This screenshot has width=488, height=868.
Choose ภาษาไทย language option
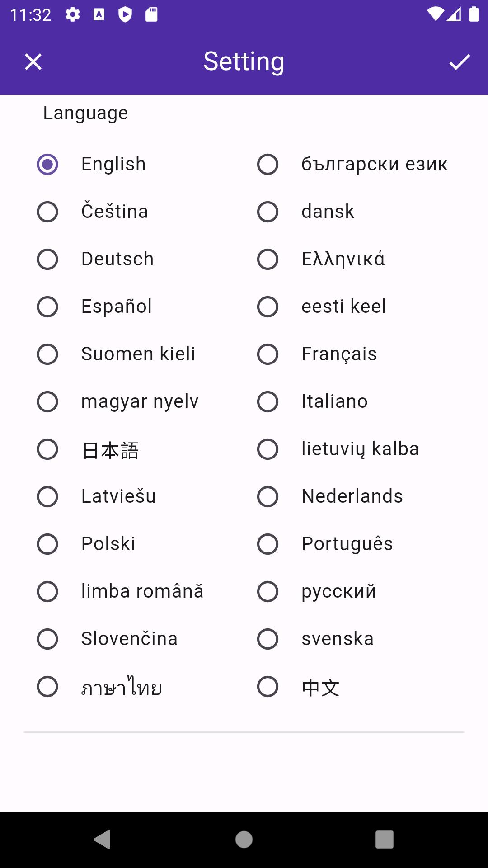point(47,686)
